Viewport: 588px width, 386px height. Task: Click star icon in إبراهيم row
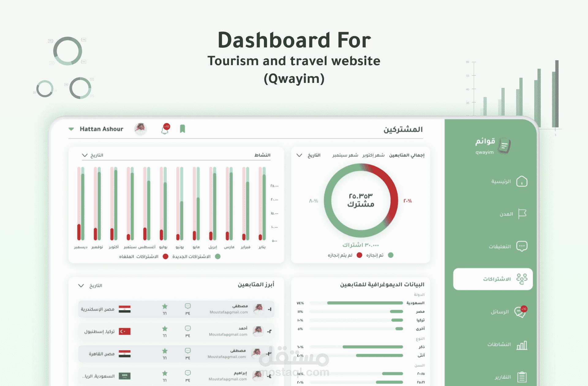pyautogui.click(x=165, y=373)
